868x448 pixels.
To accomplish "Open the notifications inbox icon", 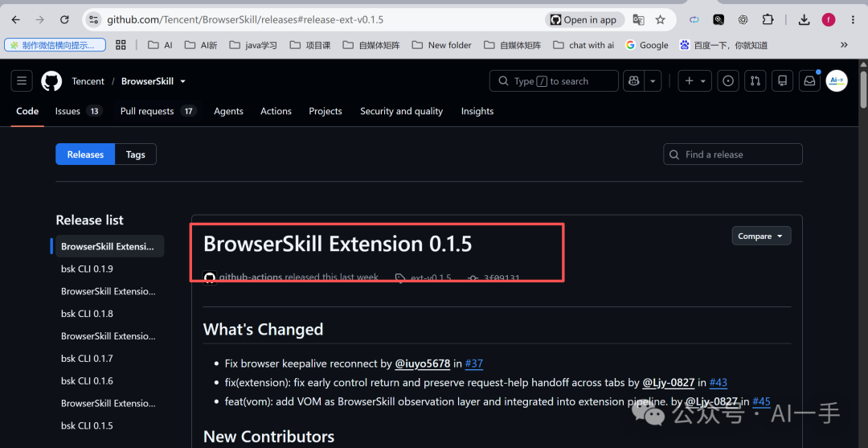I will pos(809,81).
